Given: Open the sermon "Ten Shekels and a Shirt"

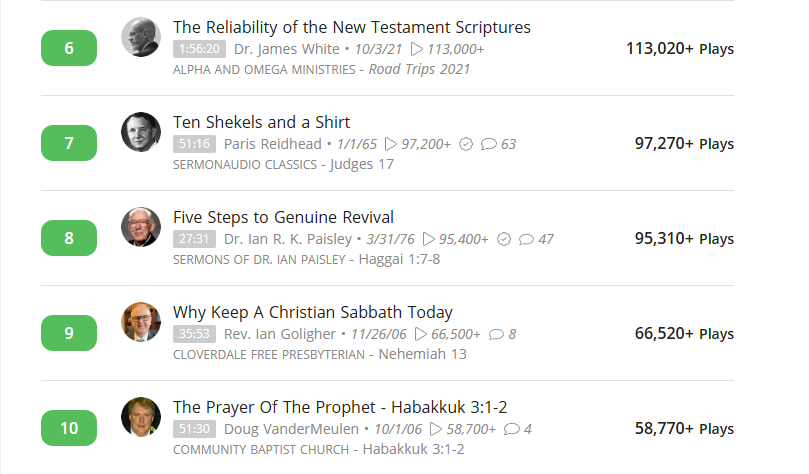Looking at the screenshot, I should tap(261, 122).
